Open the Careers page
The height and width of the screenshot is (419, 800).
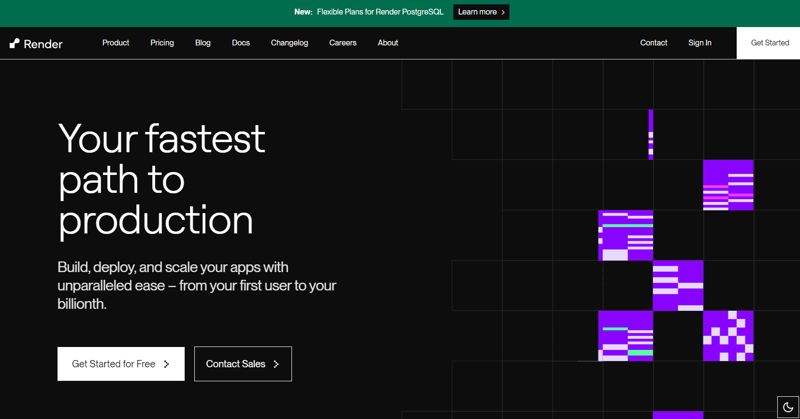tap(343, 43)
